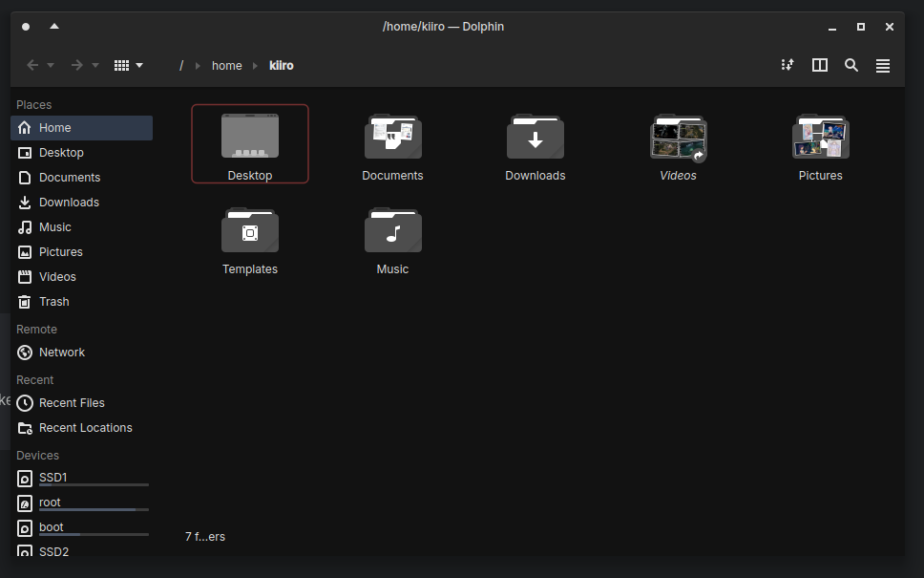Toggle split view
Viewport: 924px width, 578px height.
[x=820, y=65]
